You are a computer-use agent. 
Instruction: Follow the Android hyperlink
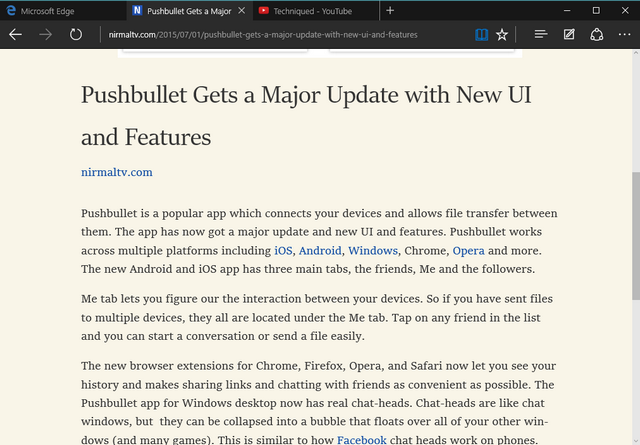coord(320,250)
